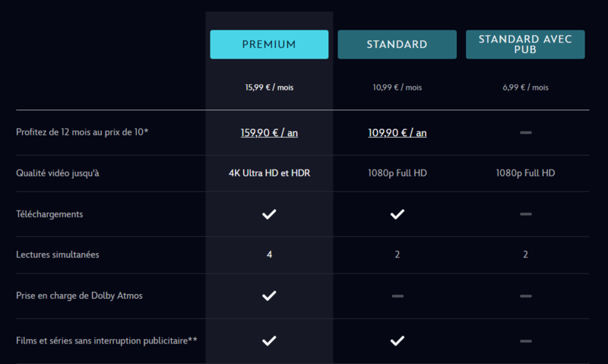Click the dash for Téléchargements with pub
This screenshot has width=608, height=364.
(526, 214)
